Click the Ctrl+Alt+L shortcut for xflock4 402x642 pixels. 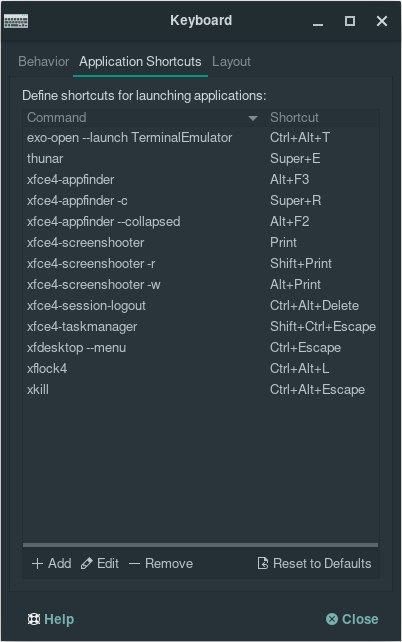[x=299, y=368]
